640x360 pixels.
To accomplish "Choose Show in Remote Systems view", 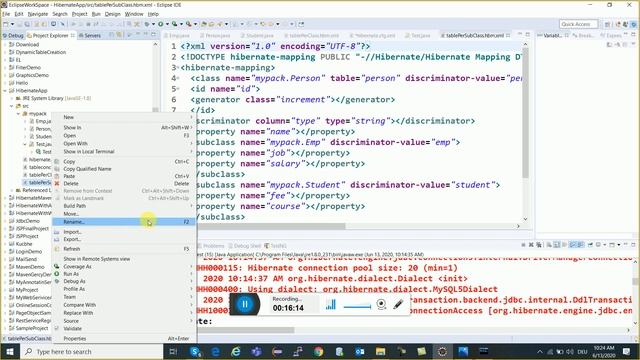I will [123, 259].
